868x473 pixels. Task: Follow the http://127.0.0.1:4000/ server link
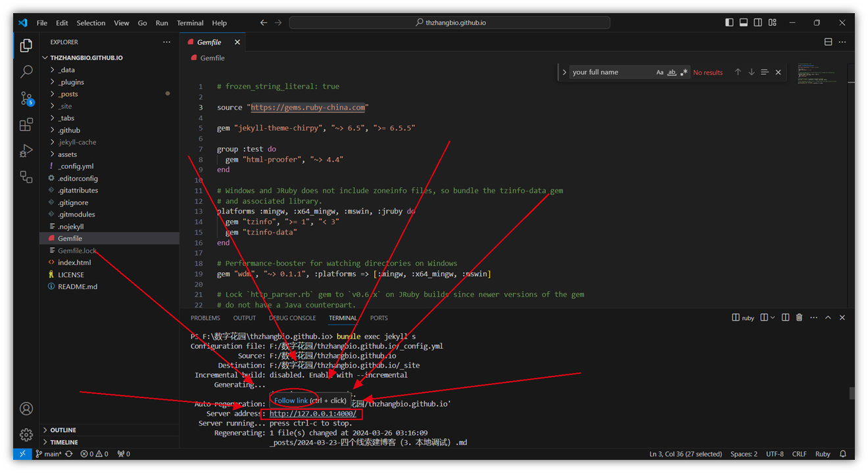coord(313,414)
